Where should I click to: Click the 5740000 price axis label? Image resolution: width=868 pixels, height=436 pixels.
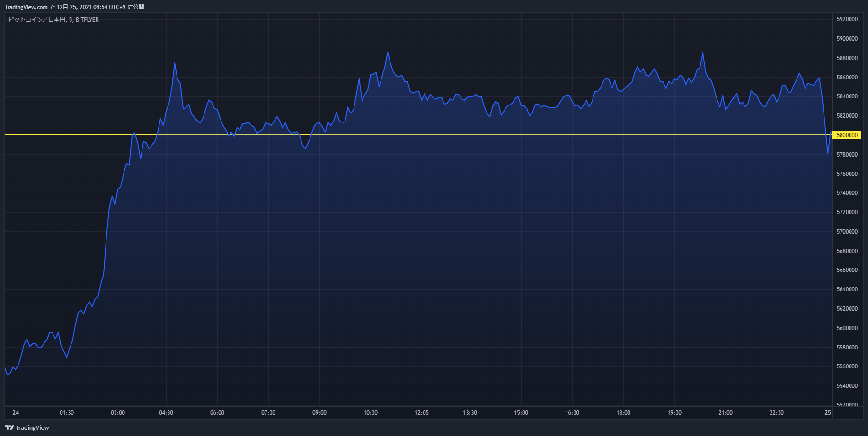click(x=847, y=193)
